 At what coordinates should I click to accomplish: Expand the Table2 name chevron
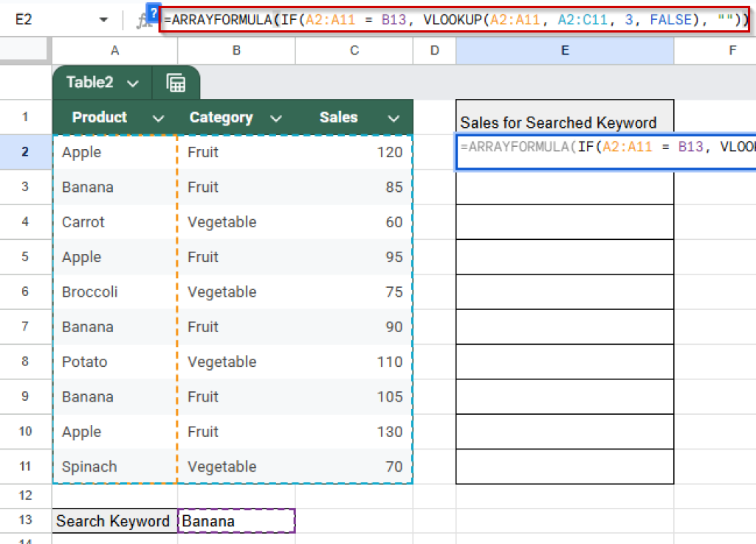(133, 83)
